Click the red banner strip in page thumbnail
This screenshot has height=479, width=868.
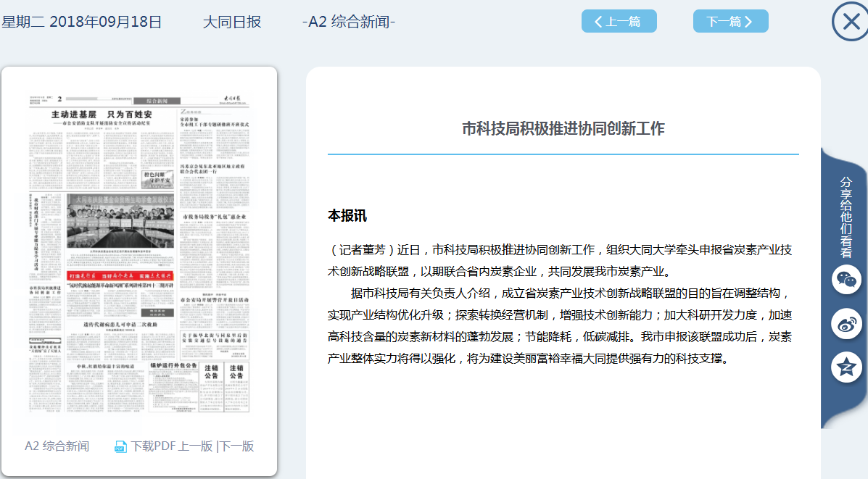pos(120,275)
